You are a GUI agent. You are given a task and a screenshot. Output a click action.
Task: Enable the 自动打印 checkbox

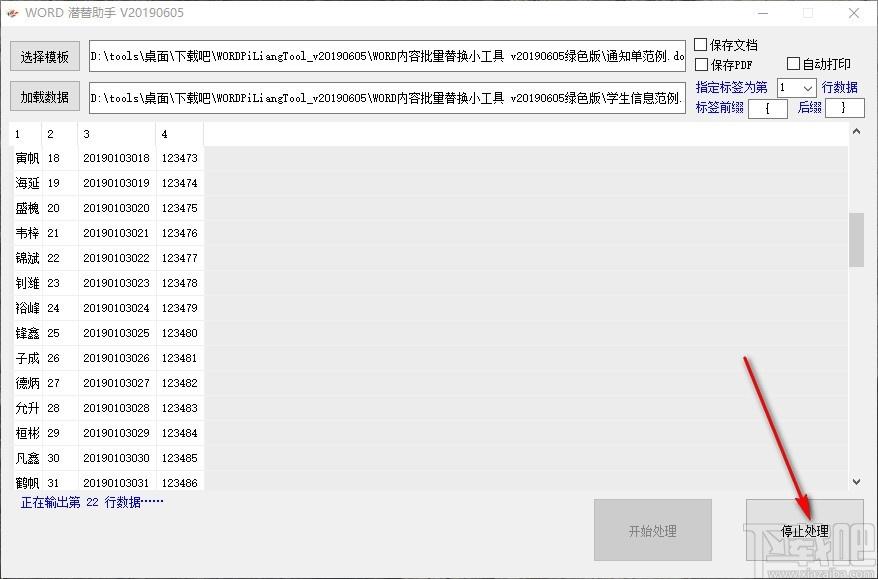(x=793, y=61)
